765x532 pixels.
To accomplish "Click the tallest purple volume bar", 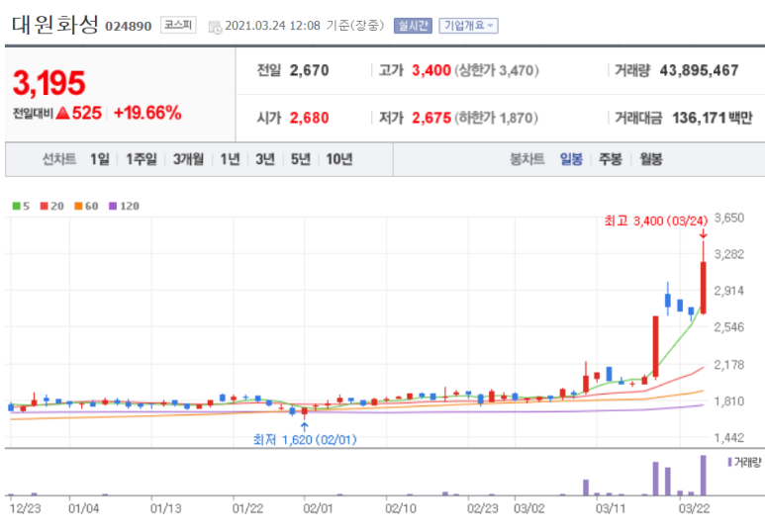I will (x=703, y=476).
